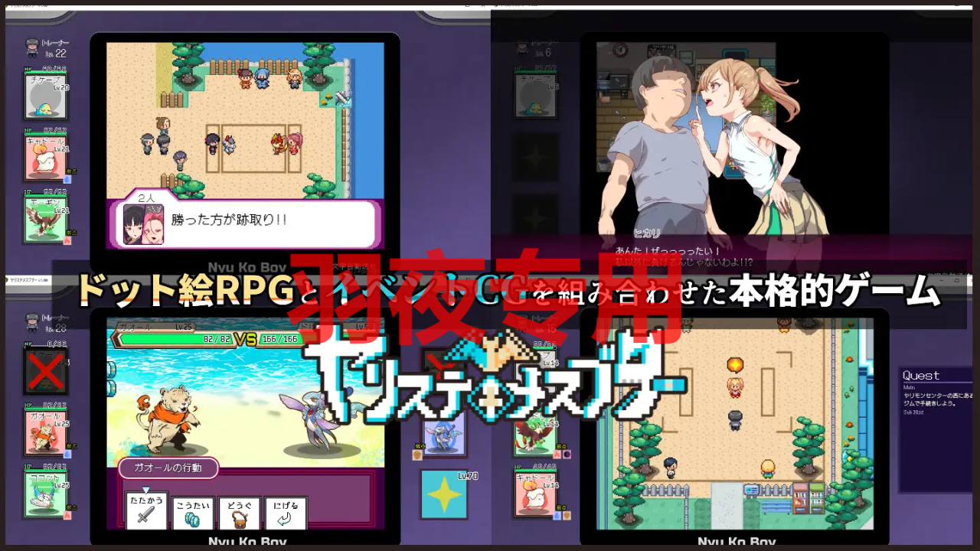Screen dimensions: 980x551
Task: Click the ヒカリ speaker name label
Action: point(647,233)
